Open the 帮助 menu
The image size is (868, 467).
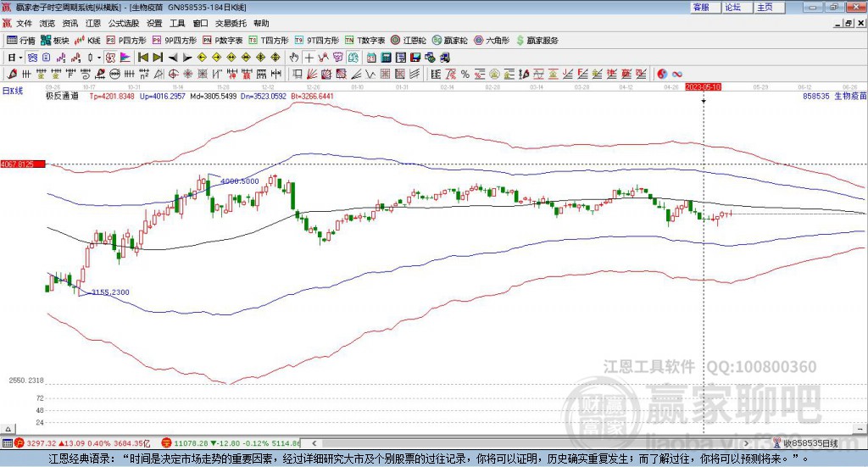(261, 23)
